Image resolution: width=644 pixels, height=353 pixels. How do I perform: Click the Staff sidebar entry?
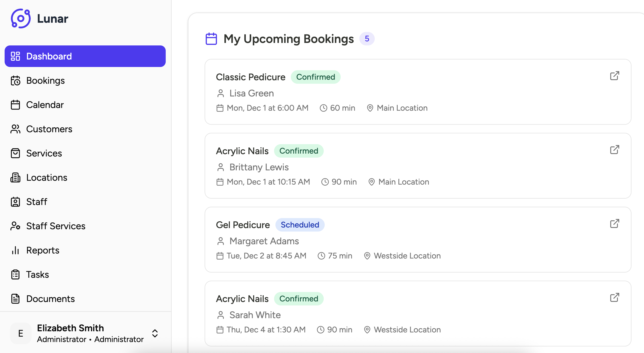click(x=37, y=202)
